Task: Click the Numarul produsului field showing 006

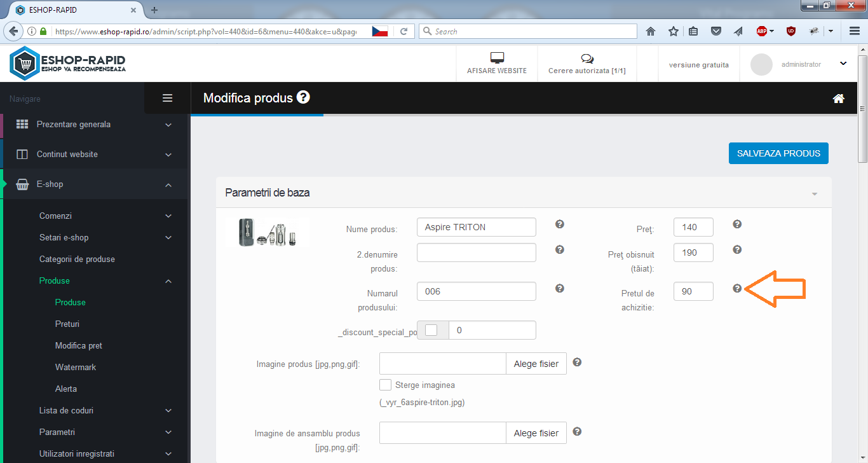Action: (x=477, y=291)
